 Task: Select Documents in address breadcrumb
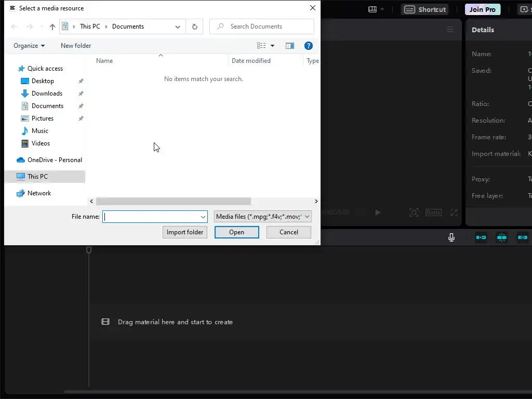128,26
